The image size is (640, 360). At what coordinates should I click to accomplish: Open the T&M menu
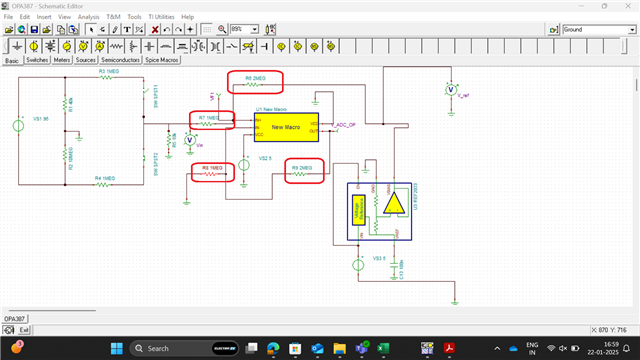tap(113, 17)
